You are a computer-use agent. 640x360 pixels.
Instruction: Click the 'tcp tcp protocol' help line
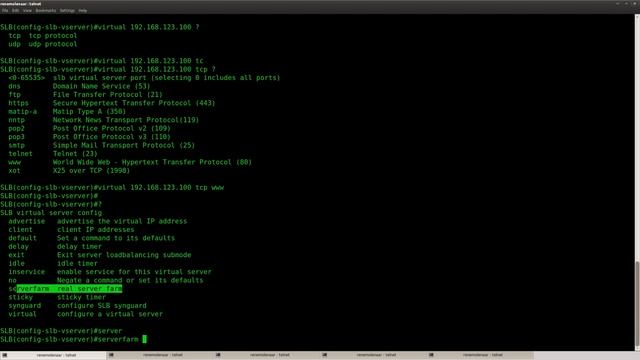[x=43, y=36]
